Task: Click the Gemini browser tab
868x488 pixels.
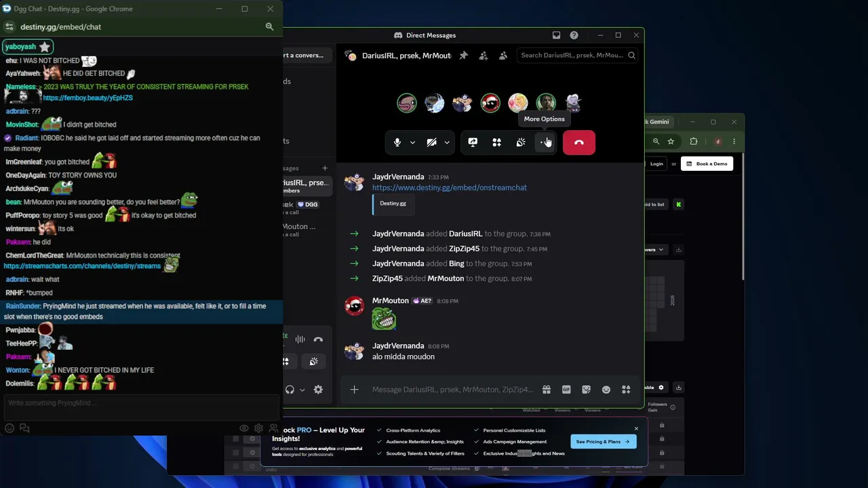Action: (658, 122)
